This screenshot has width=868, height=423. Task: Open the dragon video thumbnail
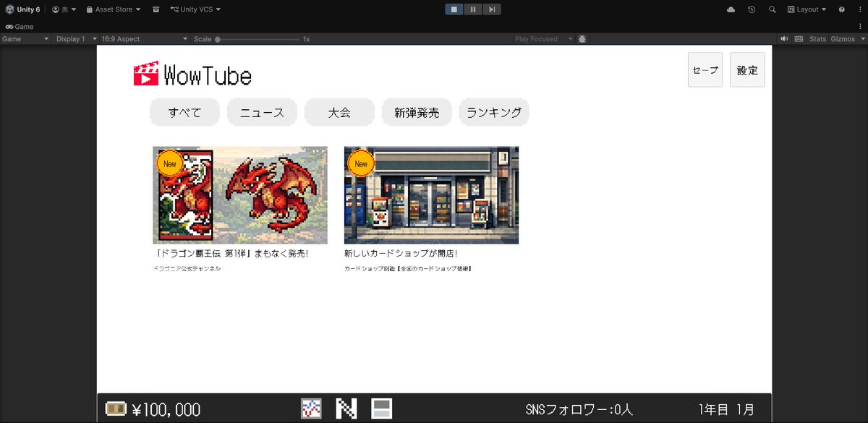(x=239, y=194)
